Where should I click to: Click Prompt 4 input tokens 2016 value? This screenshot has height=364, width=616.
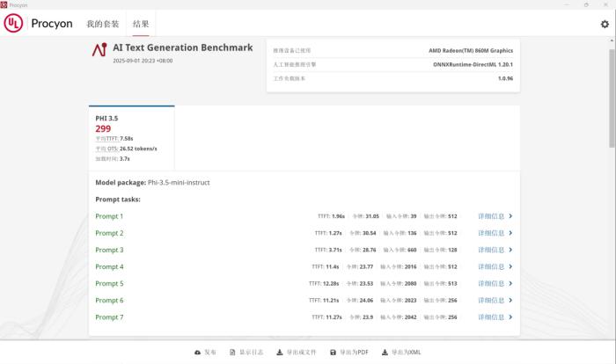click(411, 266)
